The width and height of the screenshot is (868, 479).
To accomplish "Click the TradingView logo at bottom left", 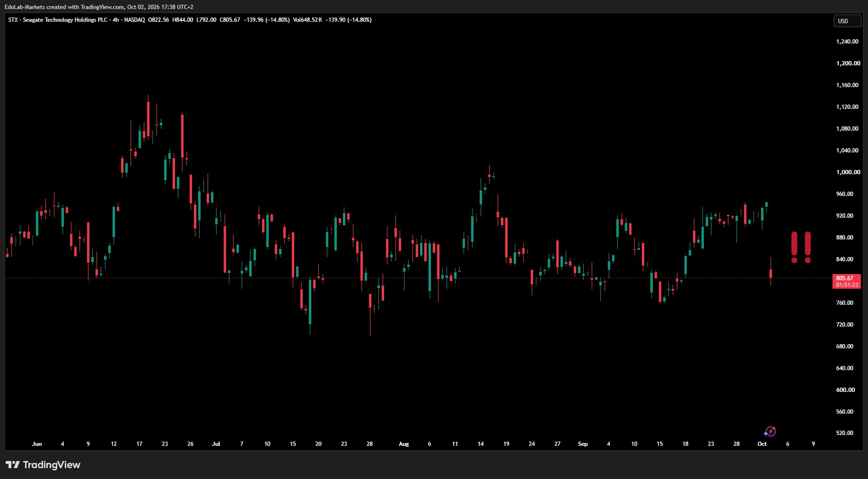I will (x=43, y=465).
